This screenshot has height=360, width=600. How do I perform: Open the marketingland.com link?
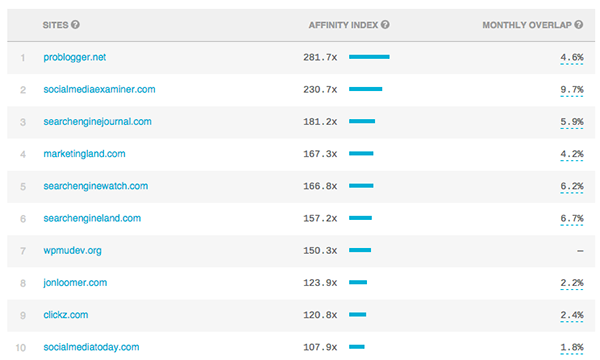[x=84, y=154]
